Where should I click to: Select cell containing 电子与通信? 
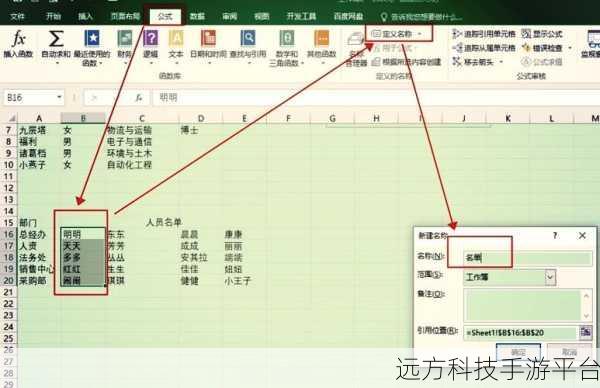142,142
